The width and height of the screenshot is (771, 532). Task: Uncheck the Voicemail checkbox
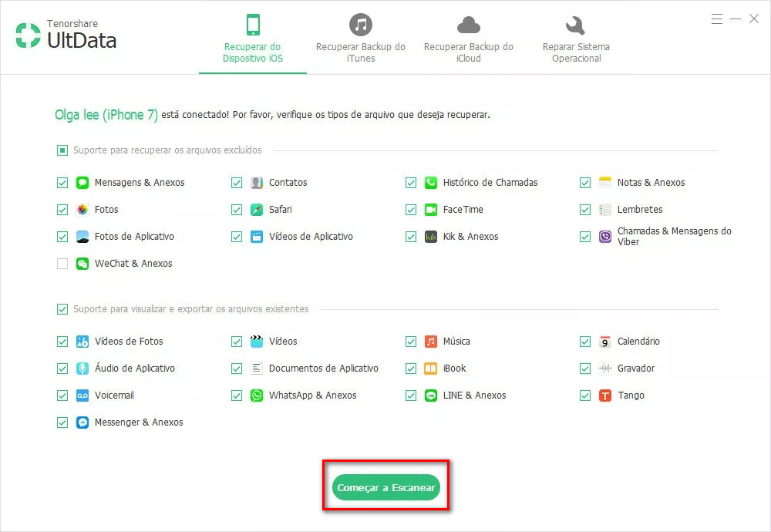tap(62, 396)
